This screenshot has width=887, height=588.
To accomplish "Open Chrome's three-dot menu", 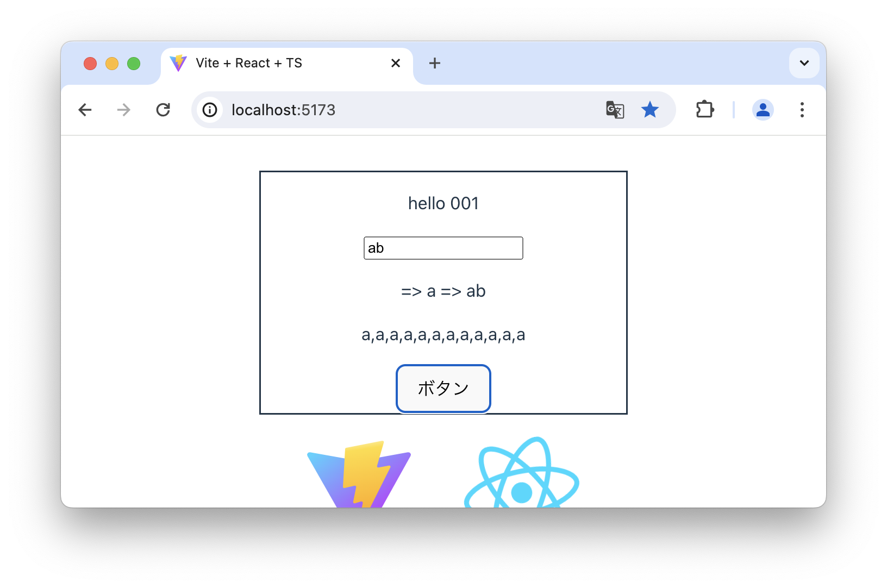I will pos(802,110).
